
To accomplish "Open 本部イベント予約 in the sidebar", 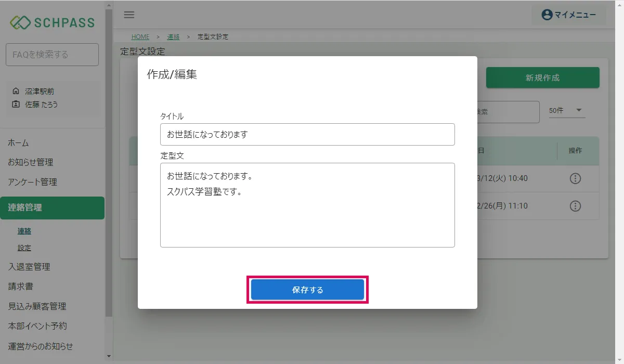I will [37, 326].
